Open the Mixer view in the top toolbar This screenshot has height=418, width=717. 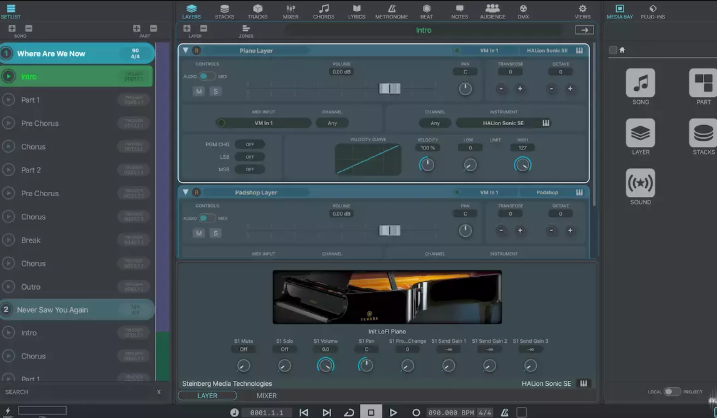[290, 11]
